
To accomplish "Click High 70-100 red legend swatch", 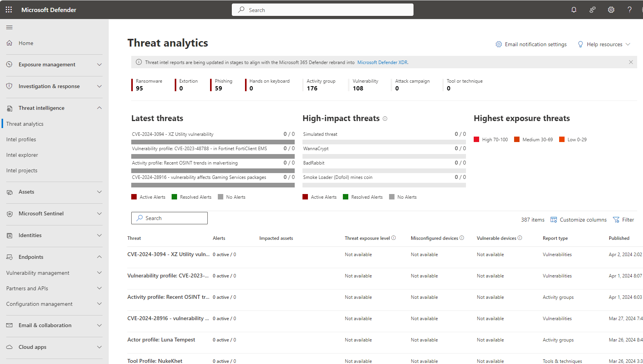I will coord(476,139).
